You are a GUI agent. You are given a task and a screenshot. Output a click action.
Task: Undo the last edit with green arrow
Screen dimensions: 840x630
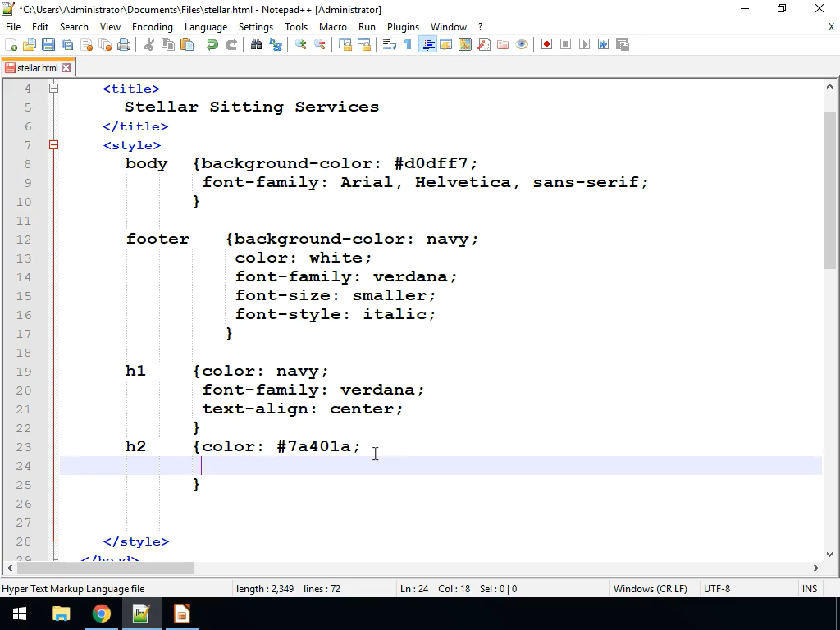(212, 44)
